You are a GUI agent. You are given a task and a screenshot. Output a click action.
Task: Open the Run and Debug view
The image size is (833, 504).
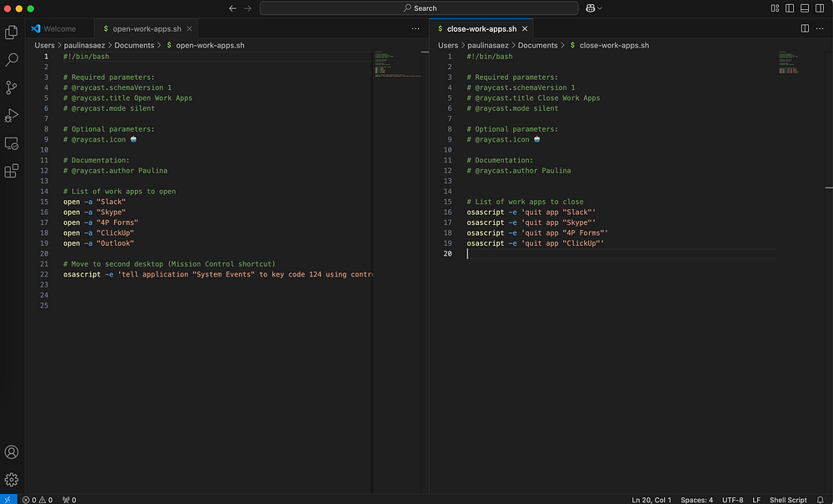tap(12, 115)
